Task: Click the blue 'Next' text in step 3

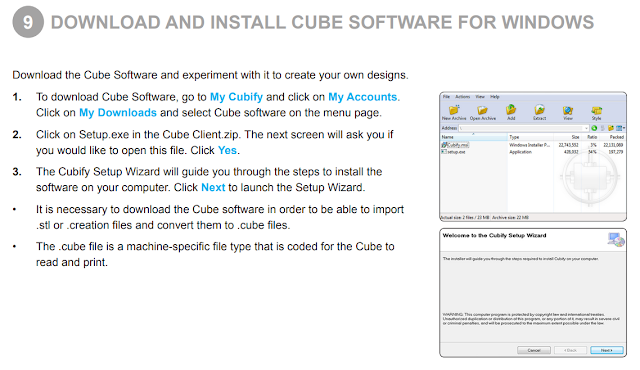Action: (213, 188)
